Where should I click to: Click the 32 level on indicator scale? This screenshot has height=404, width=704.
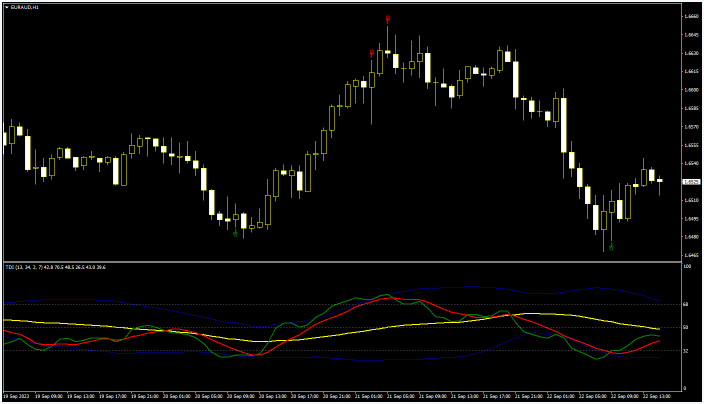[686, 351]
